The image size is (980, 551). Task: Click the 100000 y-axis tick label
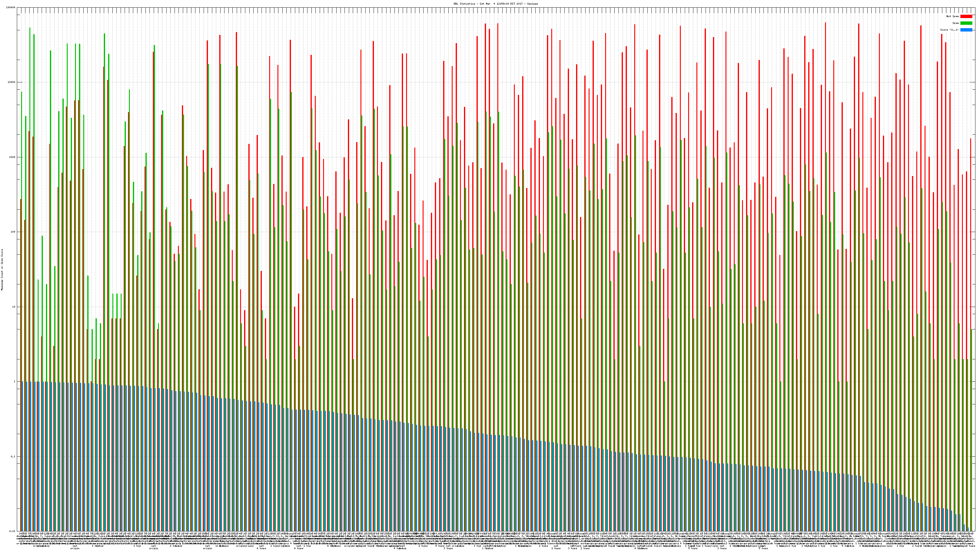coord(11,8)
